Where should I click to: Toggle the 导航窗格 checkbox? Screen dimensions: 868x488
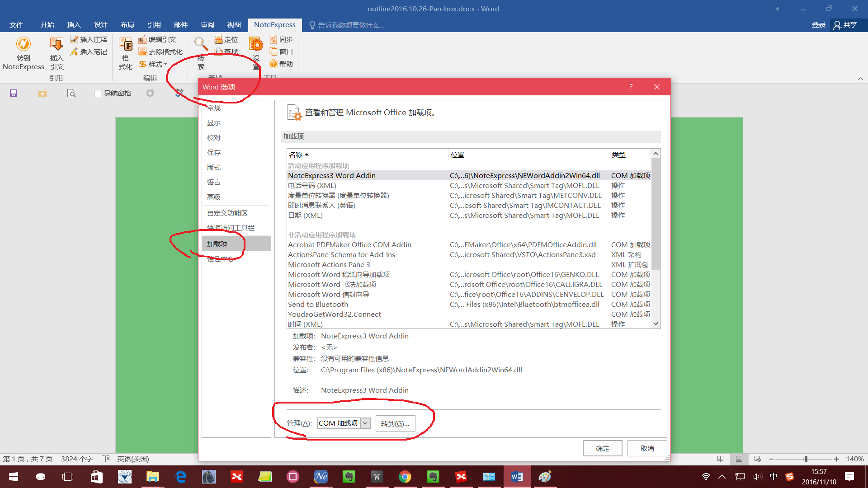click(x=97, y=94)
